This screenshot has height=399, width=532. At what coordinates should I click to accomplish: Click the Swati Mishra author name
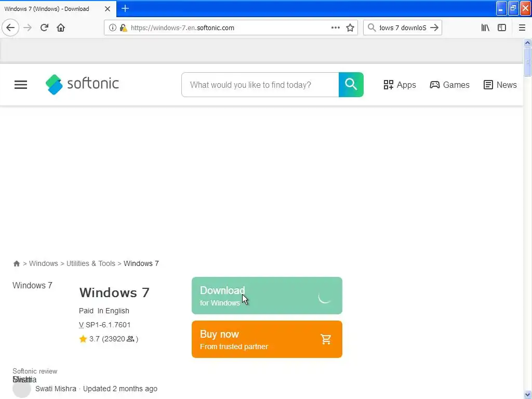(56, 389)
